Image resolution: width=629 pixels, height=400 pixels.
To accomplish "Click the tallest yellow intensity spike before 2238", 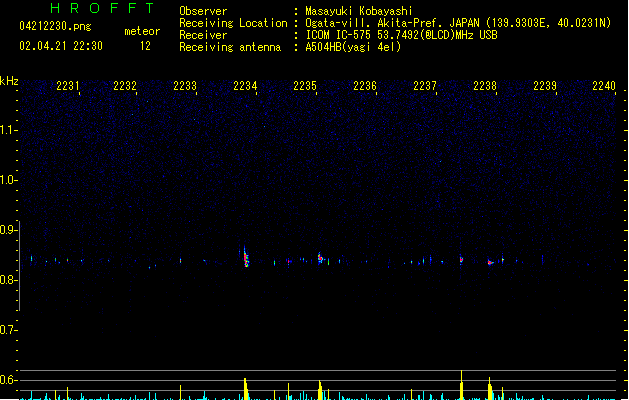I will [x=462, y=385].
